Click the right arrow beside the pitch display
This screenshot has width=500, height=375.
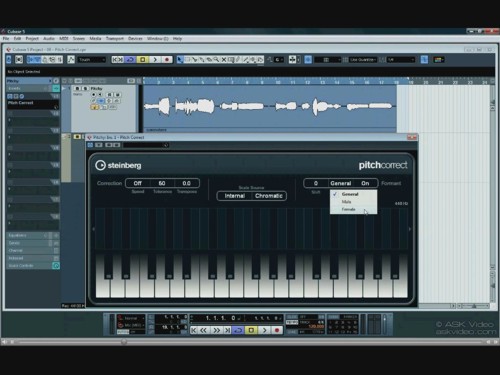410,229
